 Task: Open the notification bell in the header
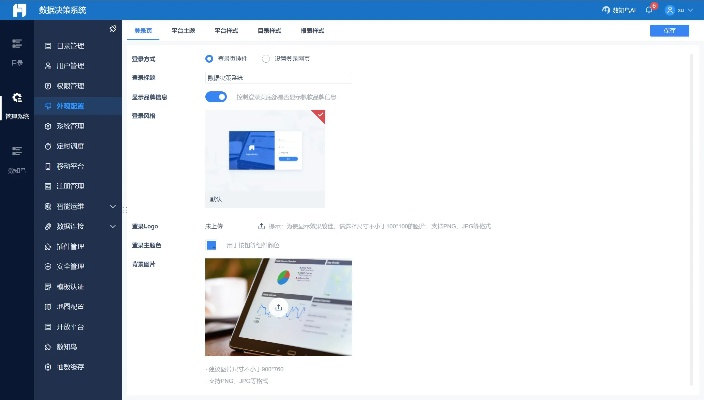coord(649,9)
